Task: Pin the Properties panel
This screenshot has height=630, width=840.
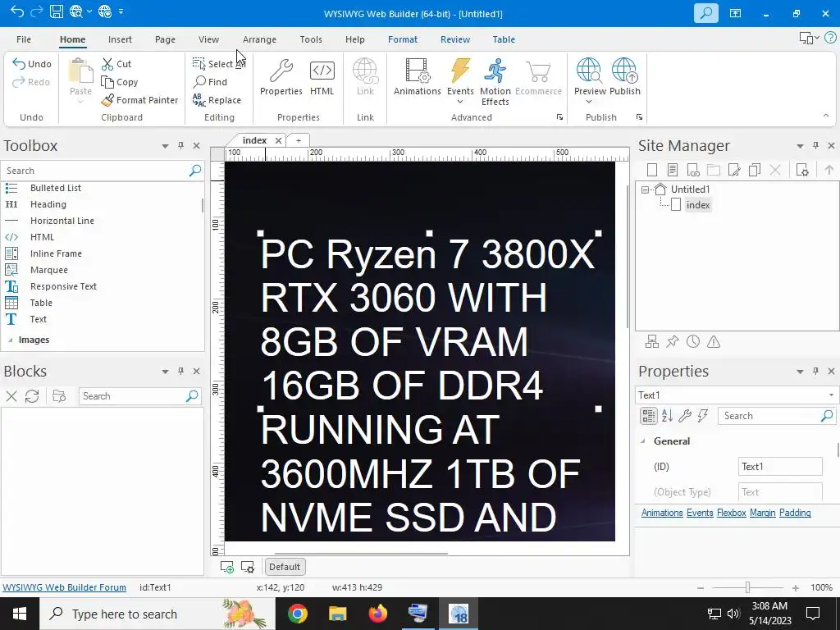Action: click(x=815, y=372)
